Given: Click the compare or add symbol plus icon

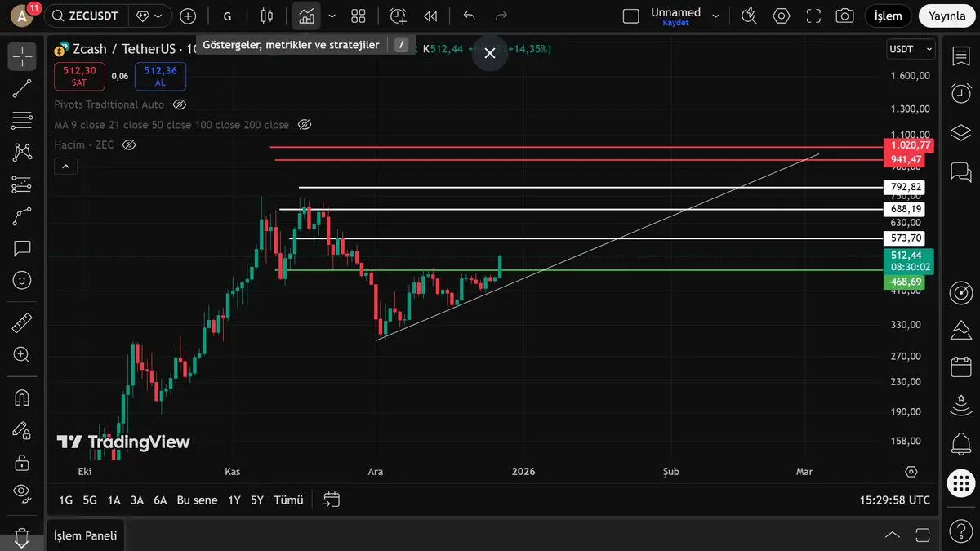Looking at the screenshot, I should coord(188,16).
